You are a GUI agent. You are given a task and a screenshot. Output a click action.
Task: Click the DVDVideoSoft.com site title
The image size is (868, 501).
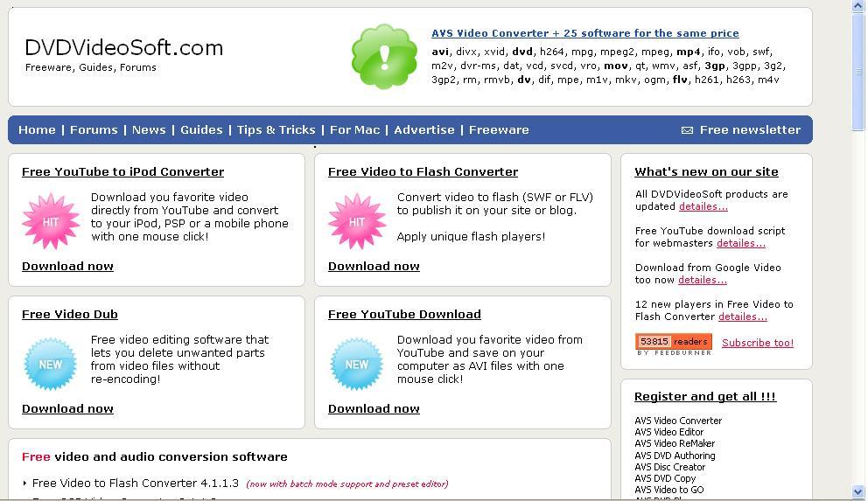[124, 48]
